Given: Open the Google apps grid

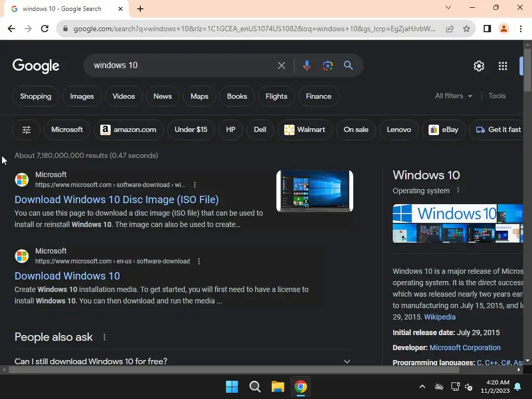Looking at the screenshot, I should pos(503,66).
